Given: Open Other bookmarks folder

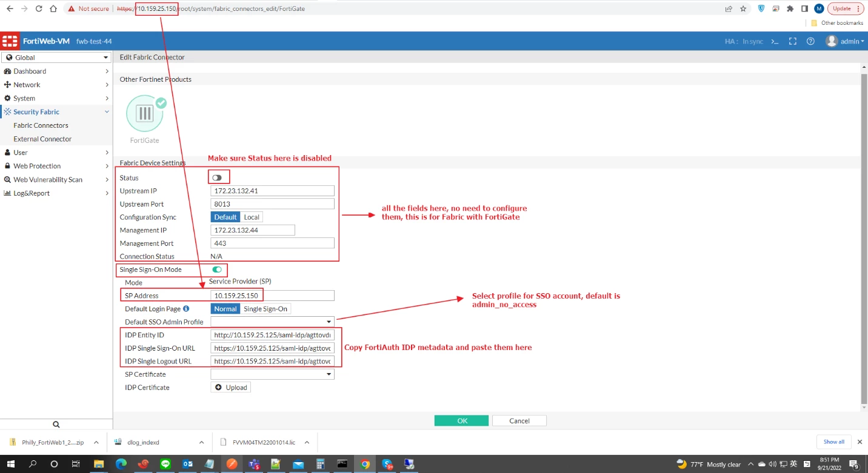Looking at the screenshot, I should tap(838, 23).
